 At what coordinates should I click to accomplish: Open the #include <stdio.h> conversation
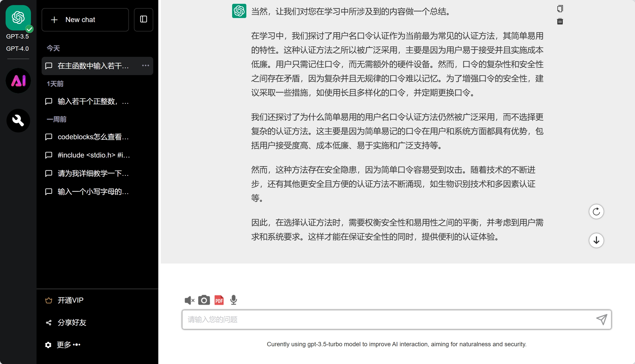click(x=93, y=155)
